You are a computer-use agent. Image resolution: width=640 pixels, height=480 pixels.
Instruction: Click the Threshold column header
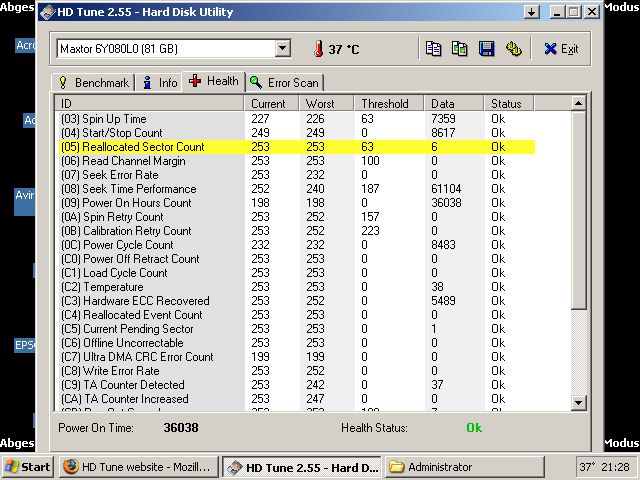click(x=389, y=104)
